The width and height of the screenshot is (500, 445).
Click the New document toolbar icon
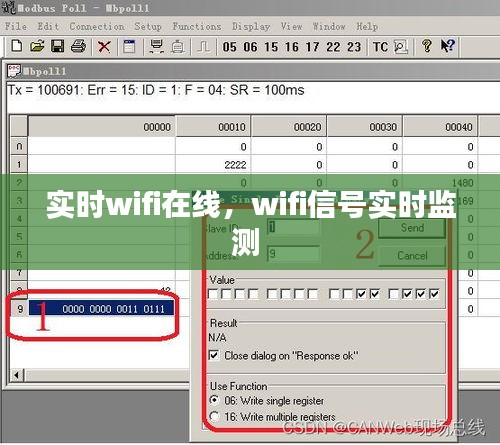click(x=17, y=46)
